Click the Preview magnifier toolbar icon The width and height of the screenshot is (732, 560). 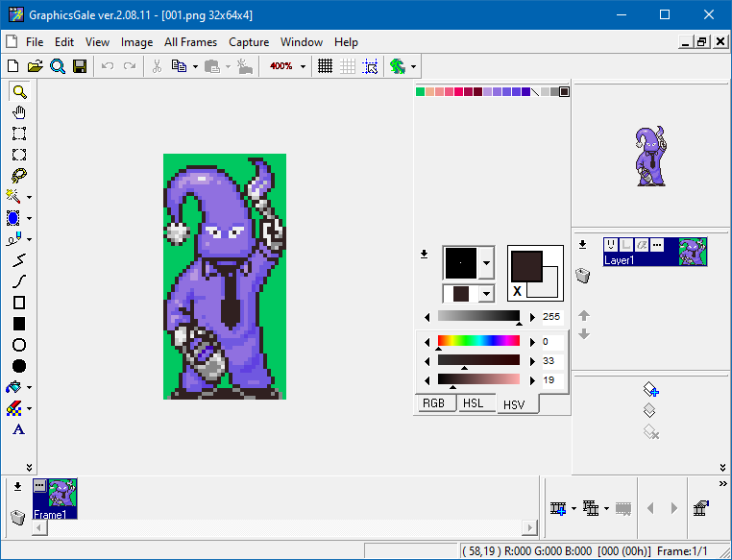click(58, 66)
